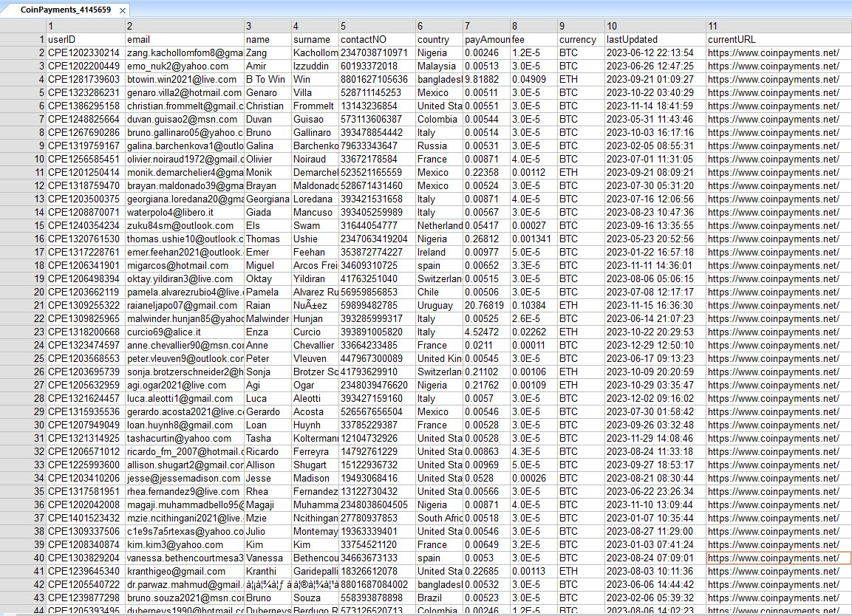Click the lastUpdated header cell
Image resolution: width=852 pixels, height=616 pixels.
click(655, 39)
